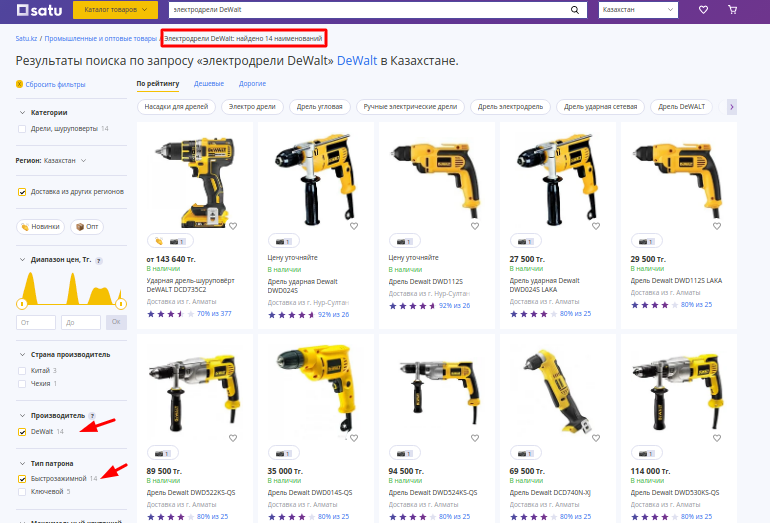This screenshot has height=523, width=770.
Task: Click seller badge under 143 640 Tr. drill
Action: click(x=170, y=242)
